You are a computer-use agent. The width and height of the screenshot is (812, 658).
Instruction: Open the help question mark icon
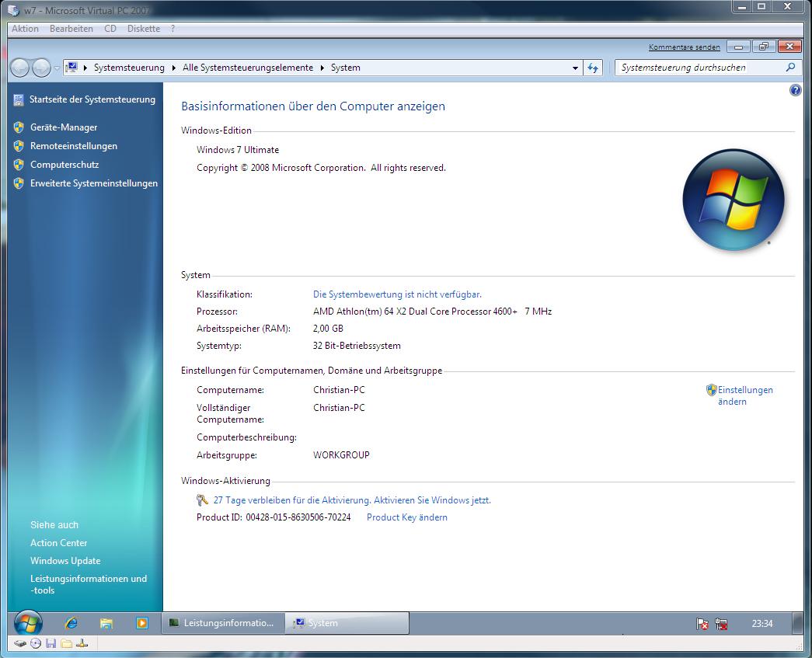coord(795,91)
